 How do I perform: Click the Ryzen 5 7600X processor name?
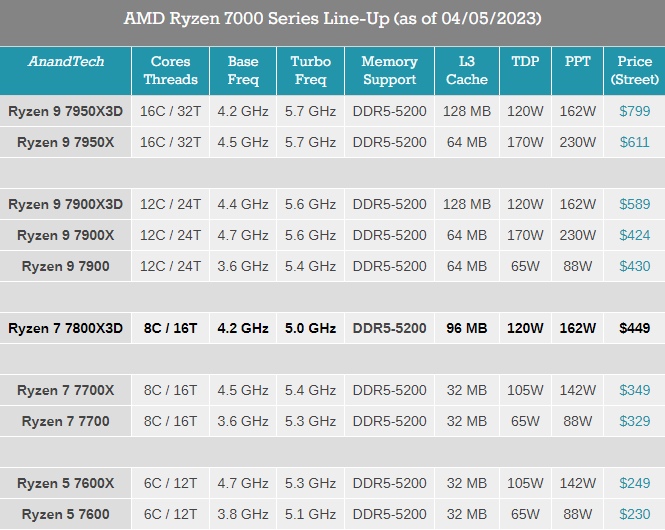click(x=66, y=484)
